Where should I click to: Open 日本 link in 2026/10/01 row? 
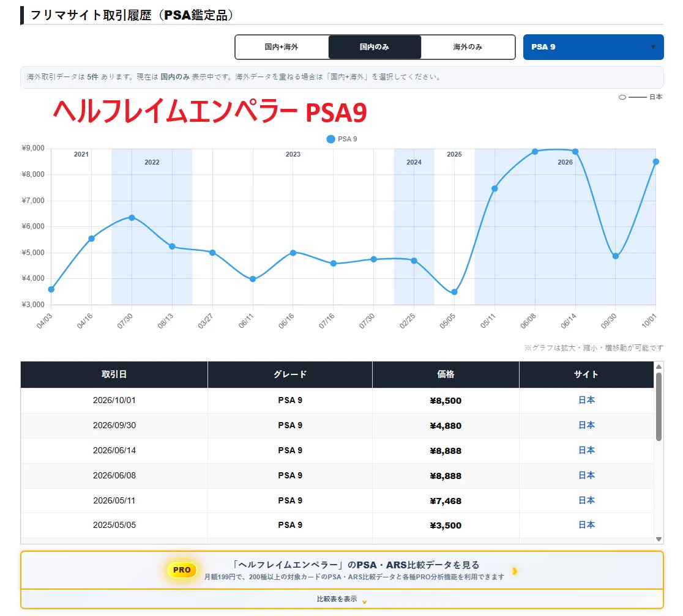pyautogui.click(x=586, y=400)
